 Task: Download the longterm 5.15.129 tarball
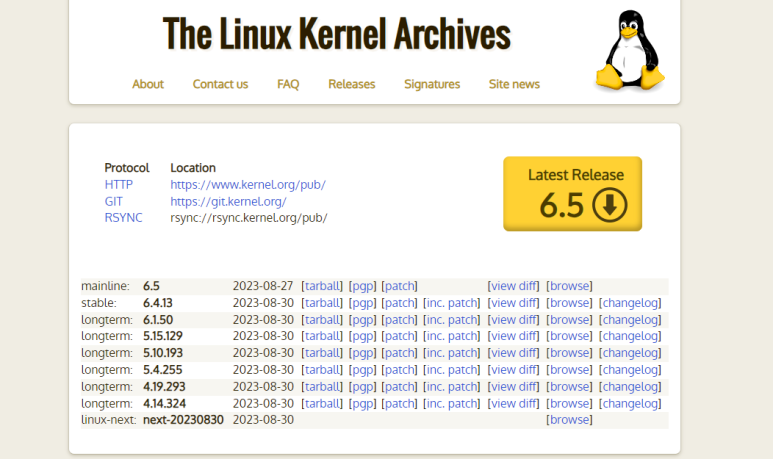[x=322, y=336]
